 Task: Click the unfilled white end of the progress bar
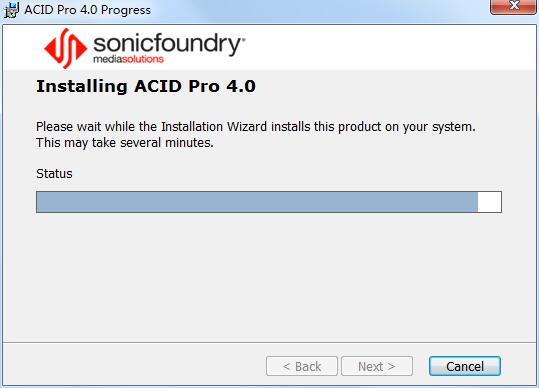490,202
